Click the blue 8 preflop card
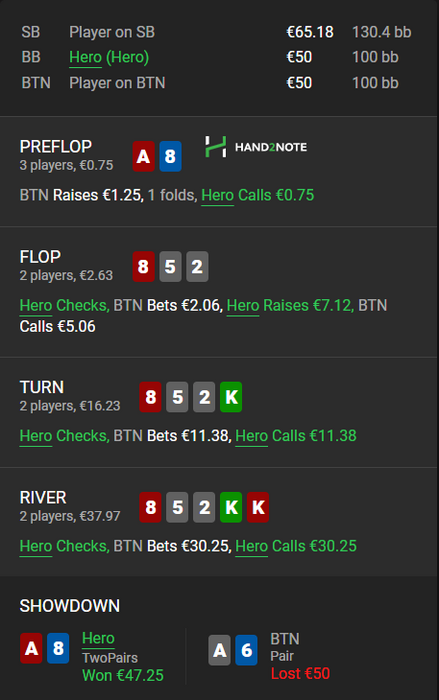The height and width of the screenshot is (700, 439). click(170, 156)
